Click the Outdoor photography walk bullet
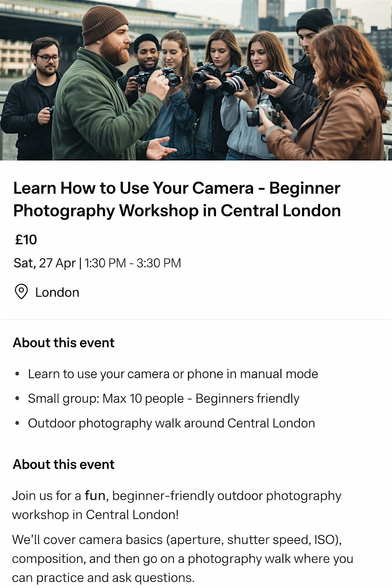This screenshot has width=392, height=588. pyautogui.click(x=171, y=423)
